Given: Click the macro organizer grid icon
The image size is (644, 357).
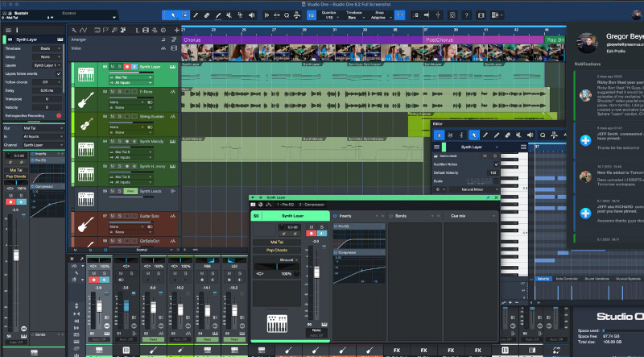Looking at the screenshot, I should (x=497, y=15).
